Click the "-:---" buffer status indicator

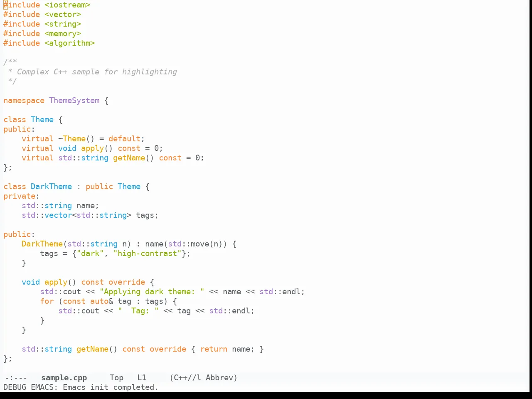15,378
